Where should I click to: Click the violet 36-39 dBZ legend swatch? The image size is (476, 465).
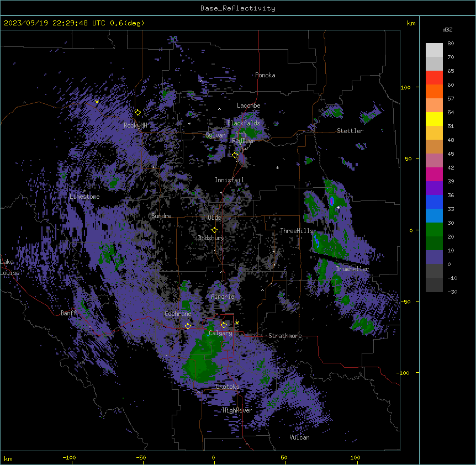tap(434, 188)
